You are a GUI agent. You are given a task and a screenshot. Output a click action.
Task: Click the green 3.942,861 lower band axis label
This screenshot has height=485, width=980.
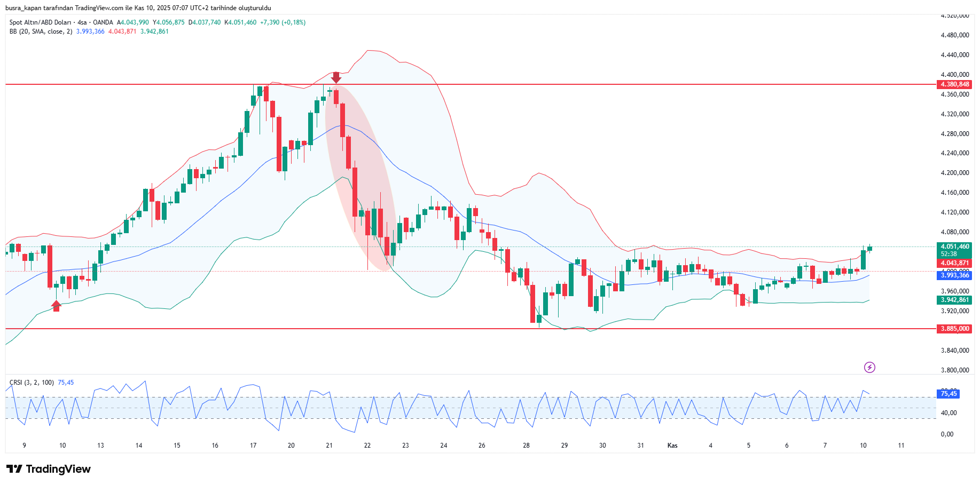click(954, 300)
